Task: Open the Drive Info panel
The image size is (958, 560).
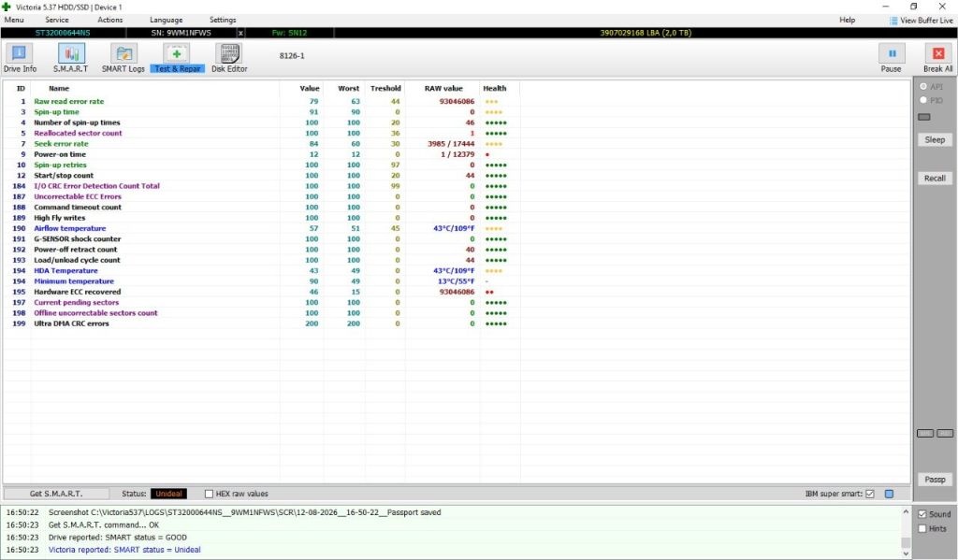Action: tap(20, 58)
